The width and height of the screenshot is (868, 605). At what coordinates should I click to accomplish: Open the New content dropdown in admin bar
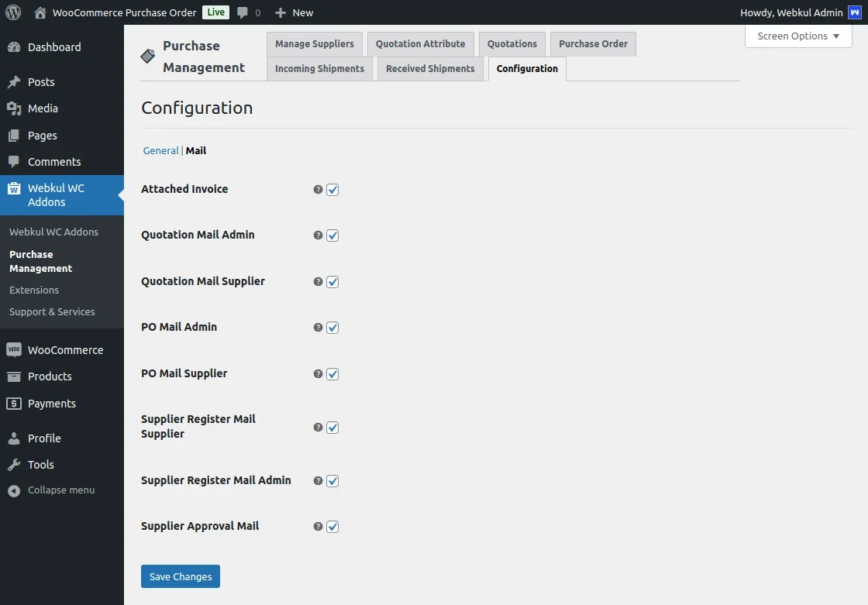pyautogui.click(x=294, y=12)
